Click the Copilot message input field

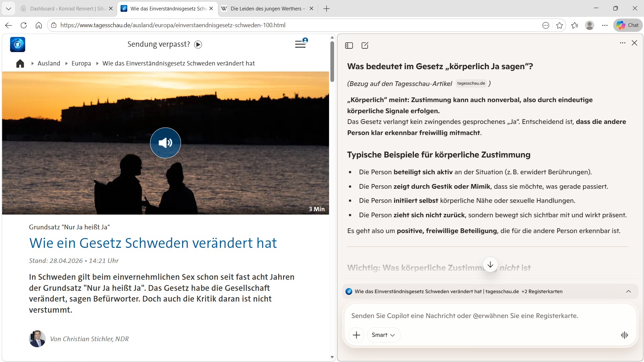[x=484, y=316]
